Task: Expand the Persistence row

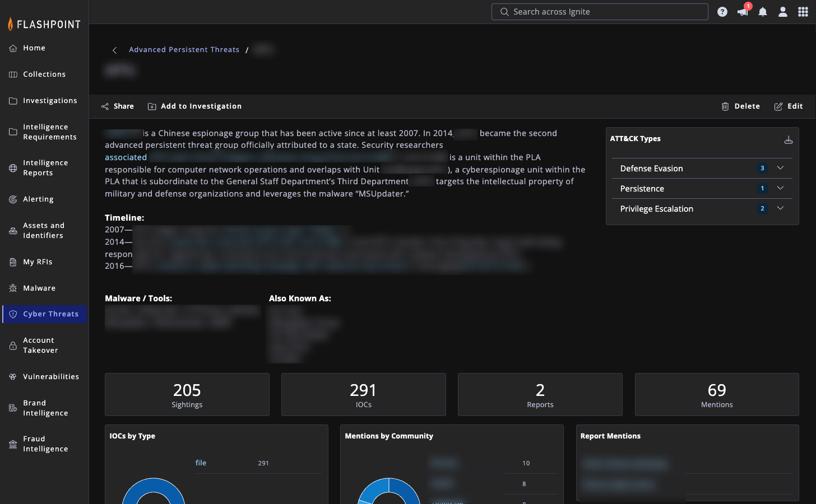Action: 780,188
